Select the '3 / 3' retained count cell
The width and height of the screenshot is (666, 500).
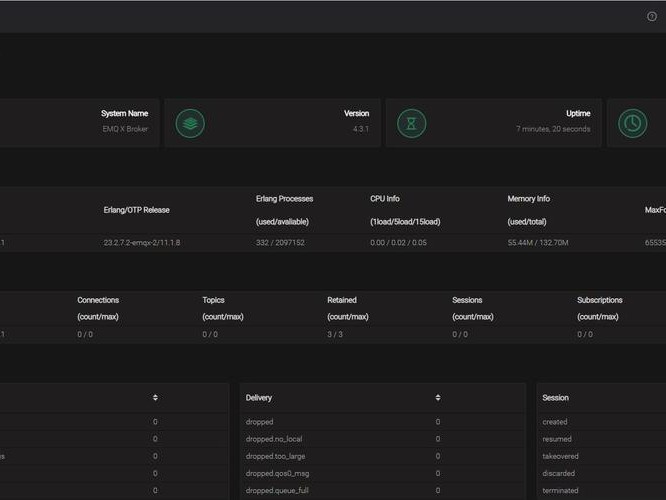coord(335,334)
